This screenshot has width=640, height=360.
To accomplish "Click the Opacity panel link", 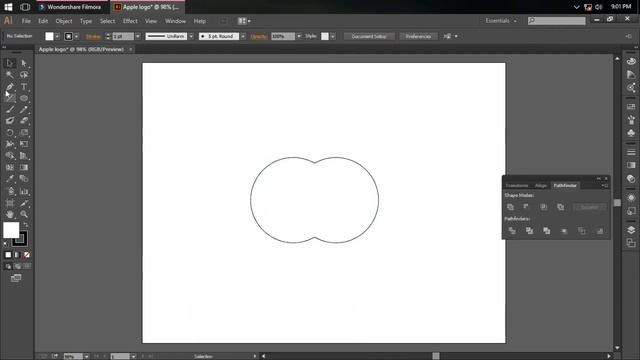I will click(x=259, y=36).
